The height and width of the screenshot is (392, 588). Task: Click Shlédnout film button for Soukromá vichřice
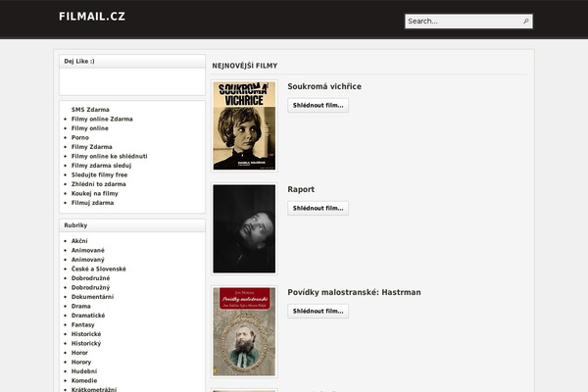tap(318, 106)
